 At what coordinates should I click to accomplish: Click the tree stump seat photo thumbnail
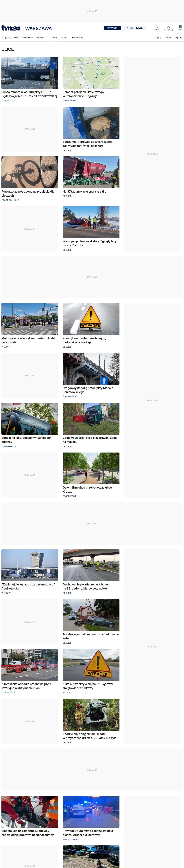coord(91,123)
